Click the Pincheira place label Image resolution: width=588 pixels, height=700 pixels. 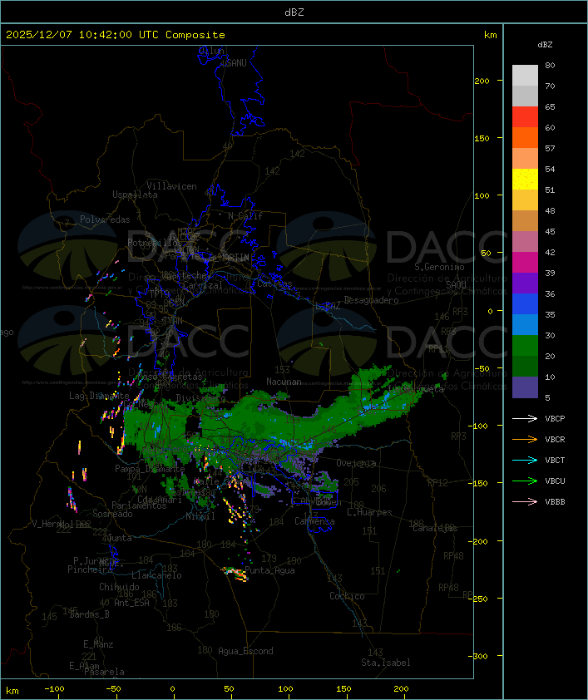(89, 569)
